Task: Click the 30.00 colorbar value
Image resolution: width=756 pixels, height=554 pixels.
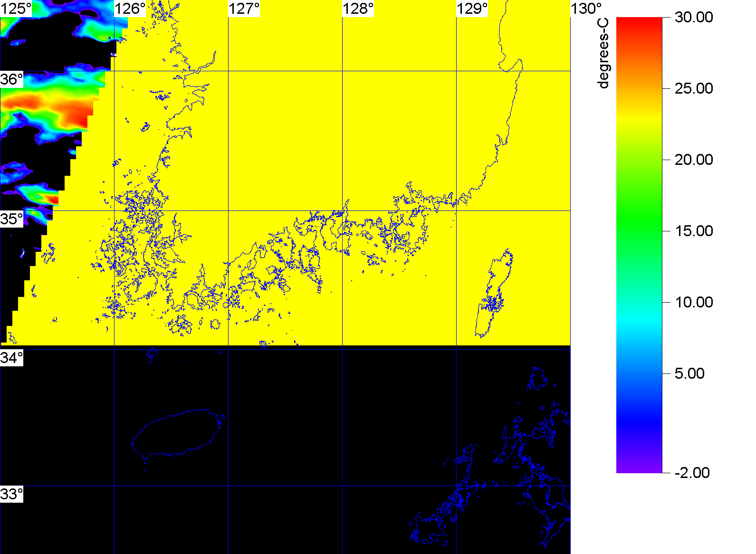Action: (x=694, y=17)
